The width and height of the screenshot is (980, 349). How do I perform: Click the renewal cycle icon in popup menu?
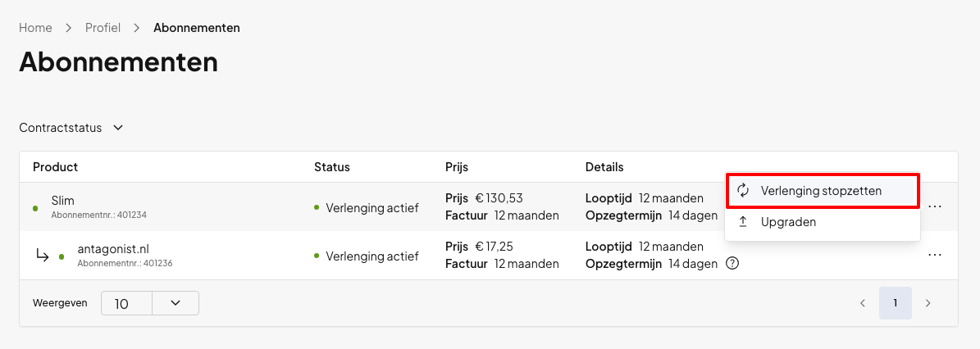(743, 190)
